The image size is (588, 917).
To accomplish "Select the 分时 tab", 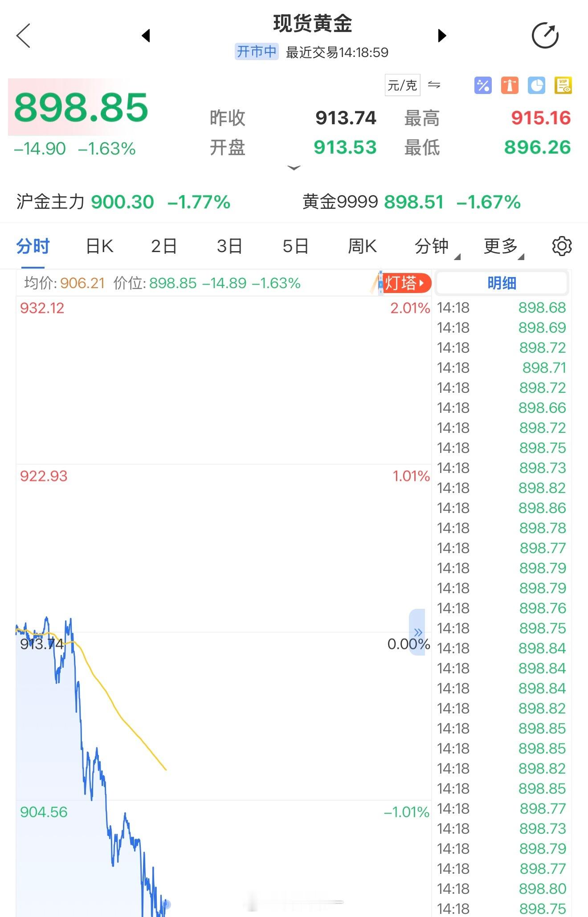I will click(33, 246).
